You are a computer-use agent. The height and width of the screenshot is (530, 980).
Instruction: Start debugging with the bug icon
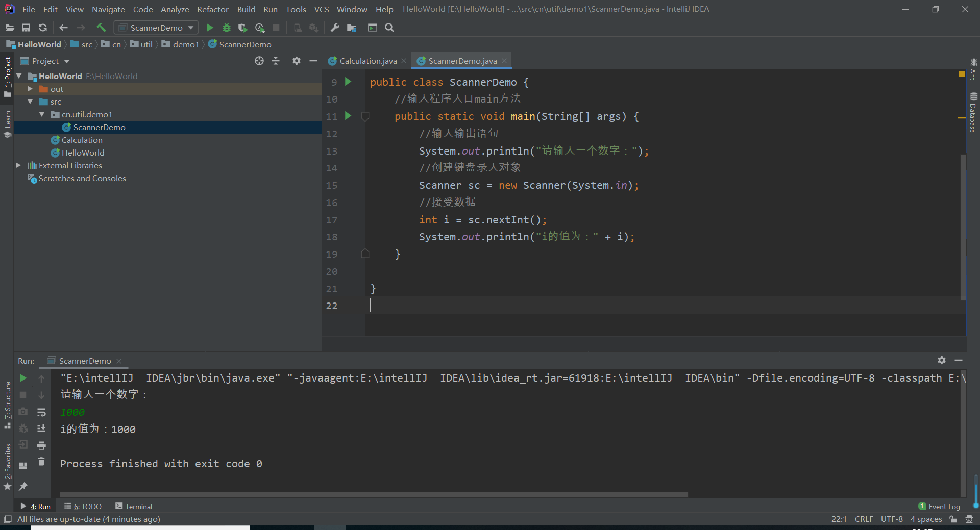tap(227, 28)
